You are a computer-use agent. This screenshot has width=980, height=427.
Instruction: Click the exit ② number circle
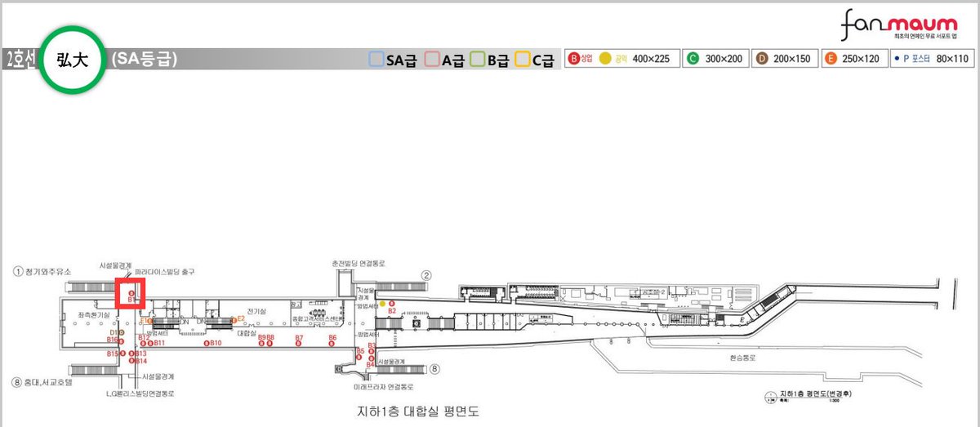tap(425, 274)
